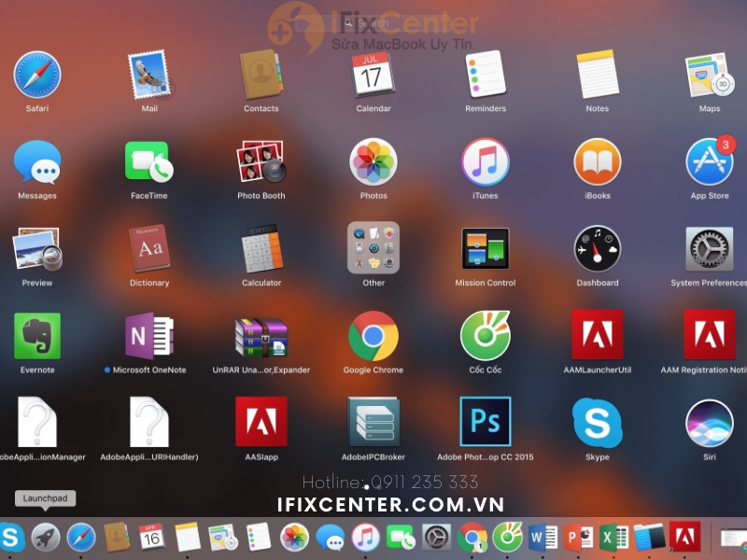
Task: Open Calendar in the Dock
Action: click(151, 538)
